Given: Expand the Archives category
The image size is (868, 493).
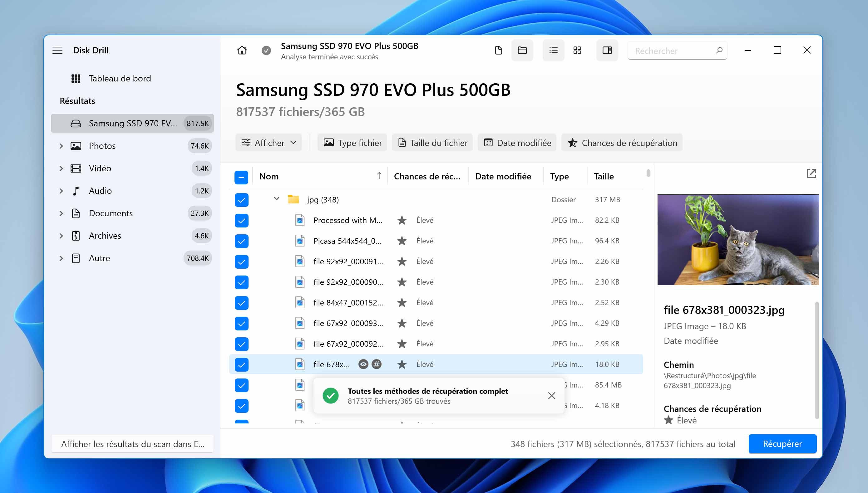Looking at the screenshot, I should pos(61,236).
